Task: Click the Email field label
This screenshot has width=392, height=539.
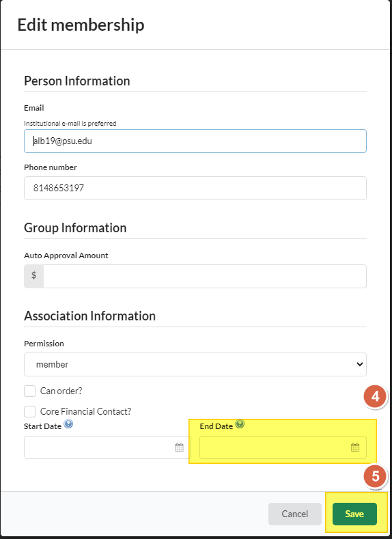Action: (x=34, y=108)
